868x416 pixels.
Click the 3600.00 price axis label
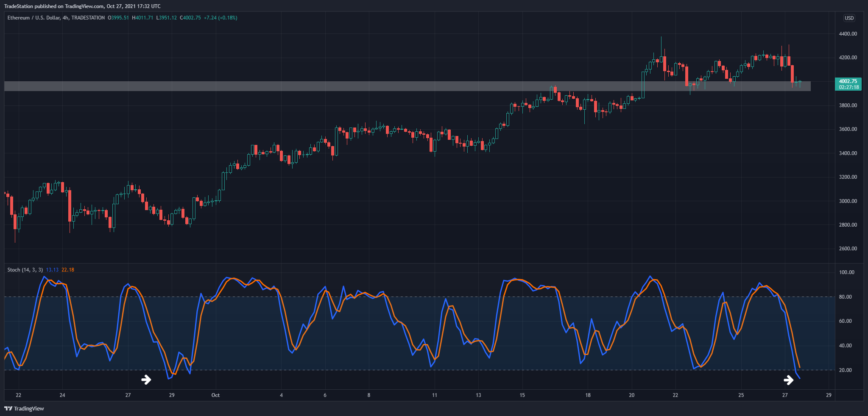(848, 129)
